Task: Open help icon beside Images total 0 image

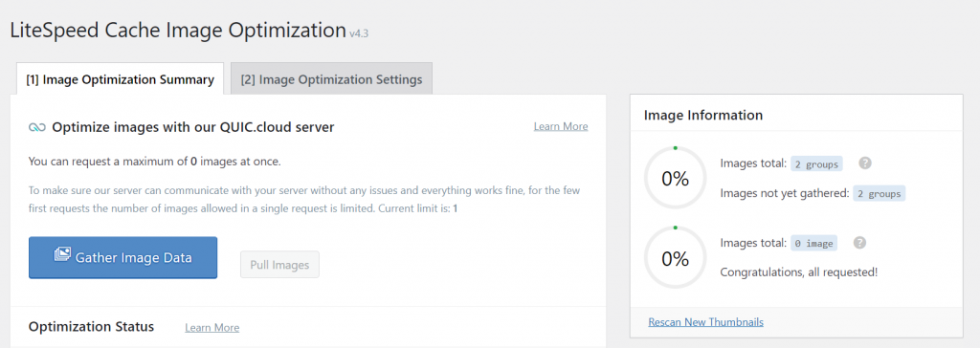Action: point(860,243)
